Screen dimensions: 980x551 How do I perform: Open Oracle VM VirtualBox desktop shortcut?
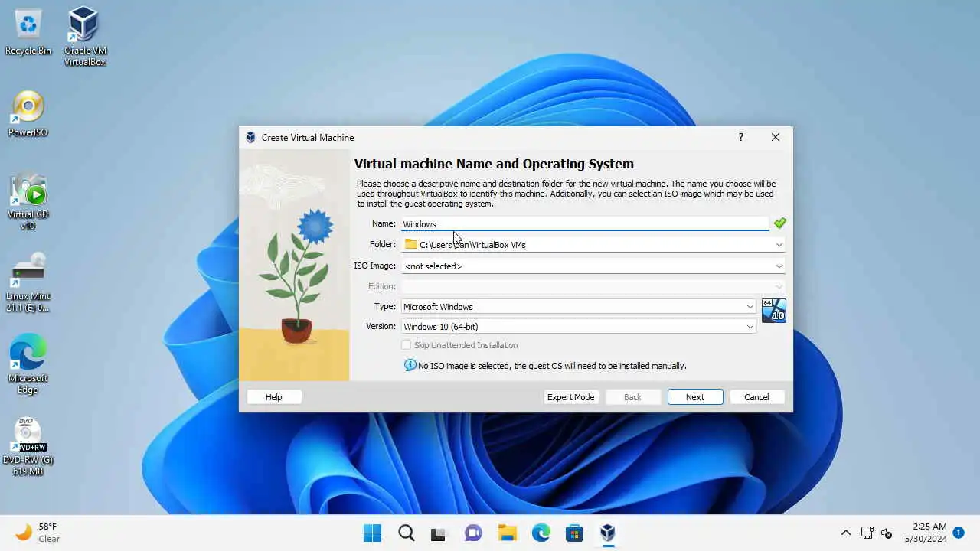coord(84,36)
